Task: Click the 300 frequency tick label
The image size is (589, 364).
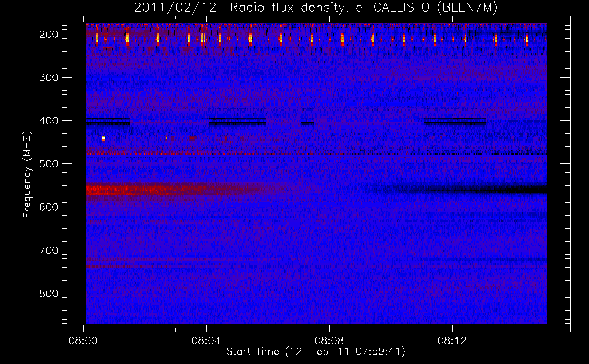Action: pos(49,78)
